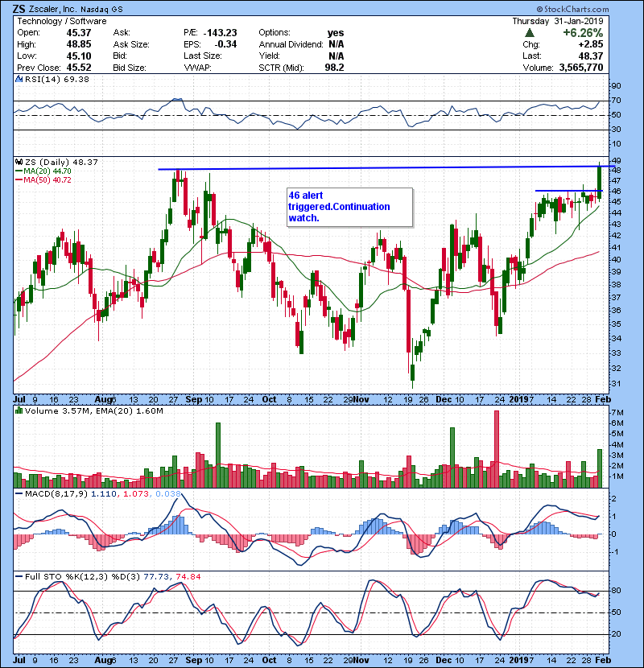Click the Annual Dividend label

291,44
